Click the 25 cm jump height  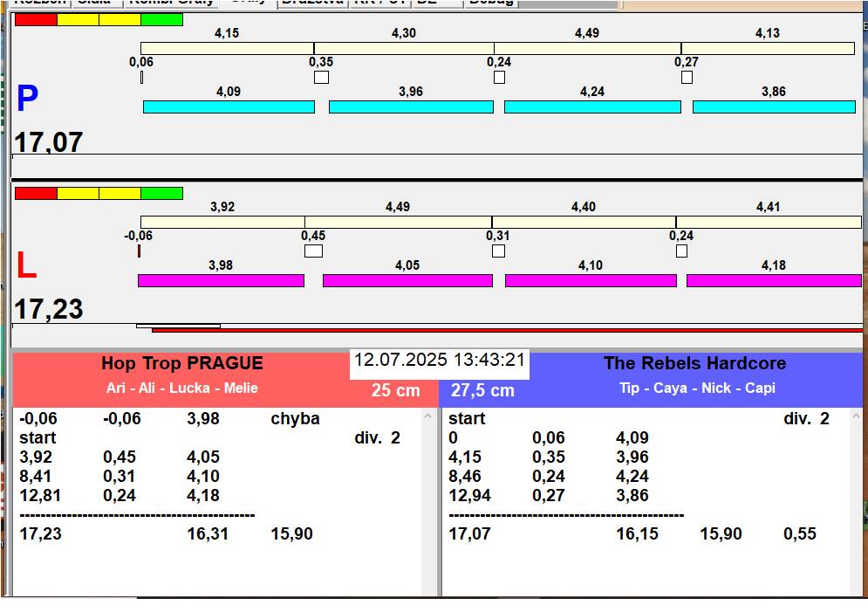[395, 390]
